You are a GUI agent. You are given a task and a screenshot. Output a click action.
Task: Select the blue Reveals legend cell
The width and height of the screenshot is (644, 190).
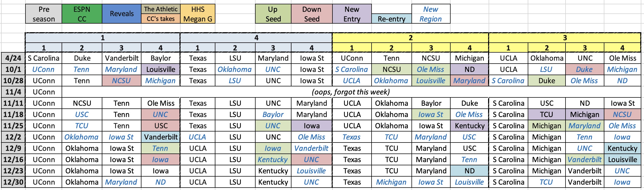[122, 14]
